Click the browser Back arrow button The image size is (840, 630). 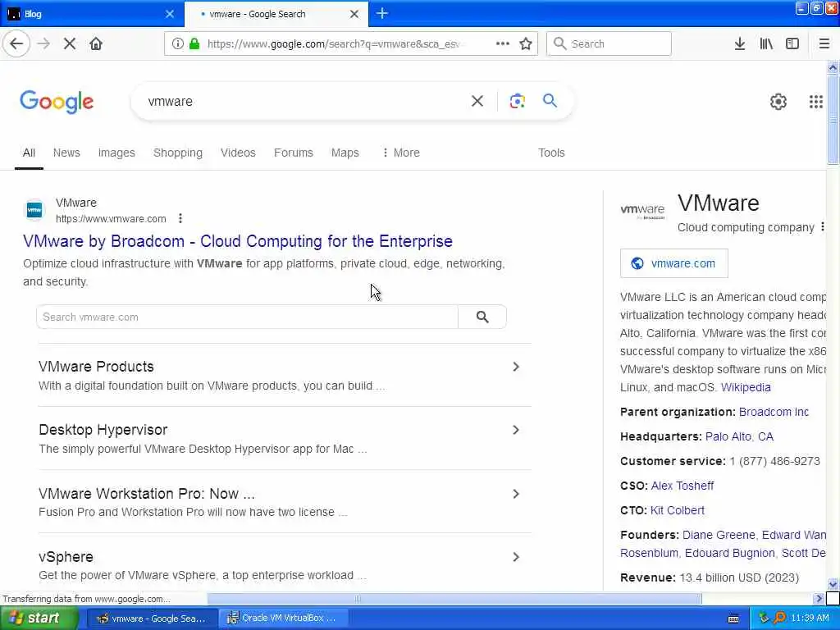click(x=16, y=44)
